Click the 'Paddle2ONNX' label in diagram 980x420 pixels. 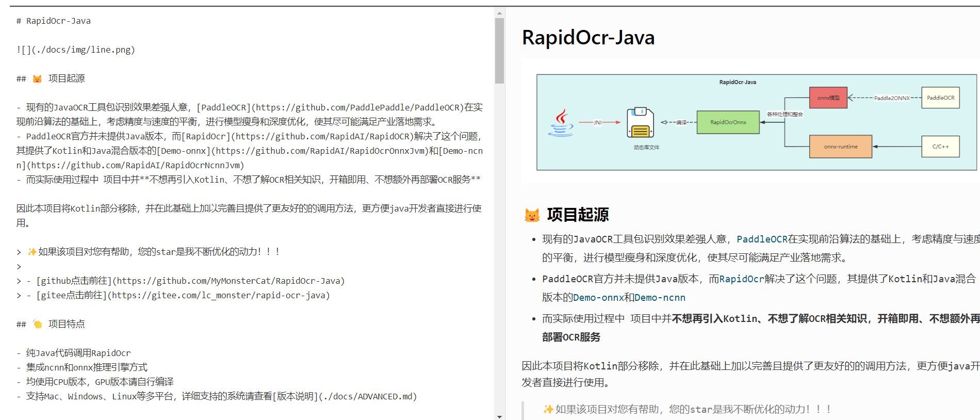(892, 98)
